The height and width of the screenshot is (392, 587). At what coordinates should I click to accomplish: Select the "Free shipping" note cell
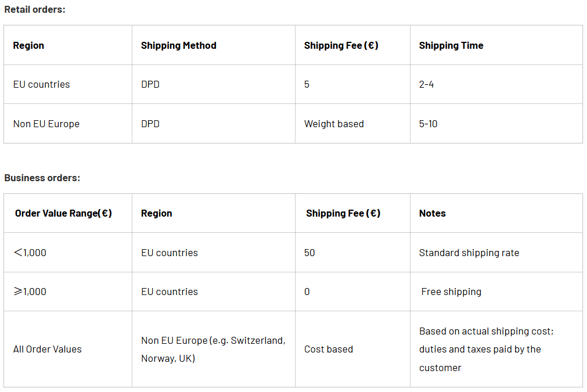[x=451, y=292]
